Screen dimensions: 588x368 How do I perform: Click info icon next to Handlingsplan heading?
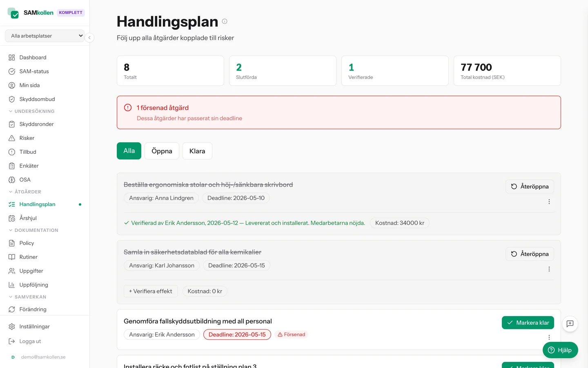tap(225, 21)
